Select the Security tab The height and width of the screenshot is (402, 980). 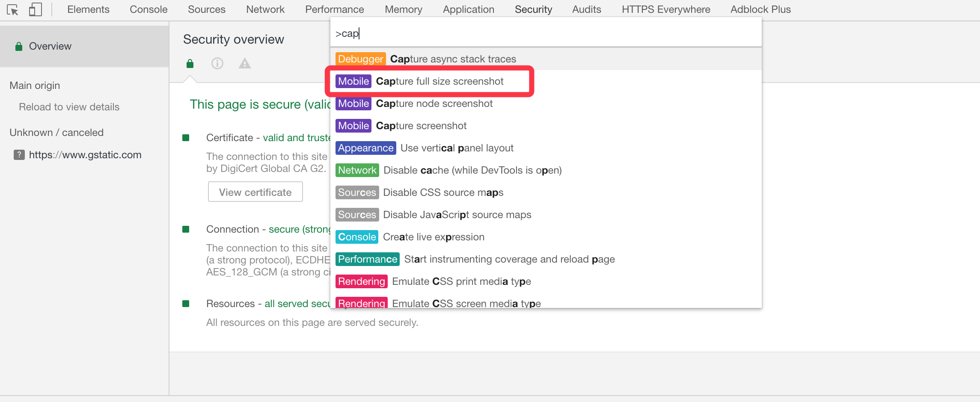pyautogui.click(x=533, y=9)
